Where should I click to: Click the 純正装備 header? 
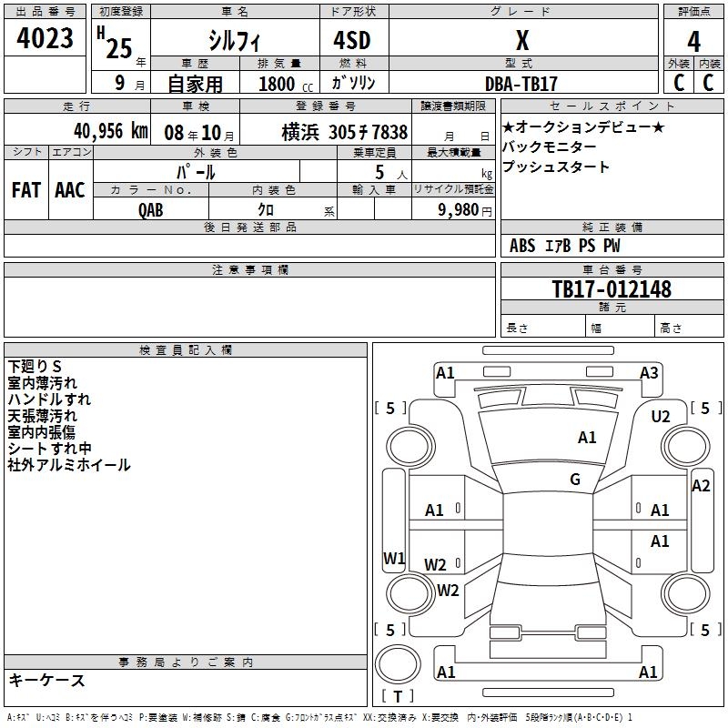click(612, 227)
